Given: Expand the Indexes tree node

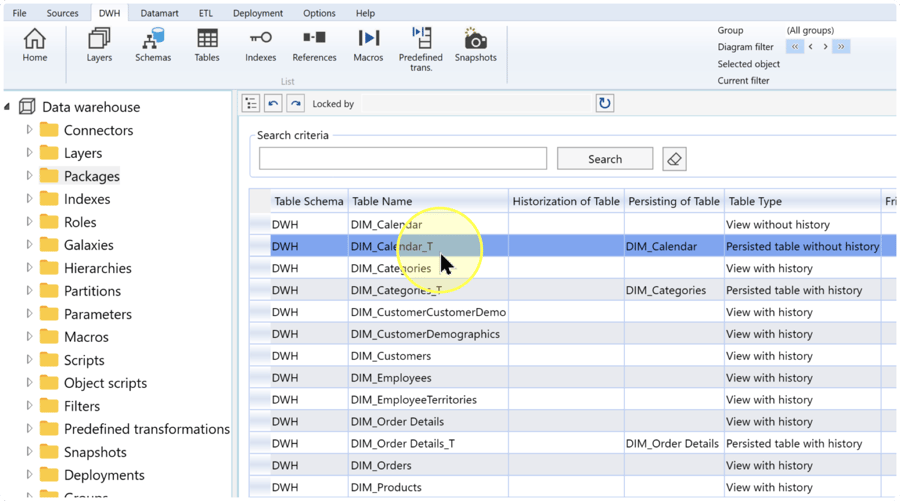Looking at the screenshot, I should tap(29, 199).
